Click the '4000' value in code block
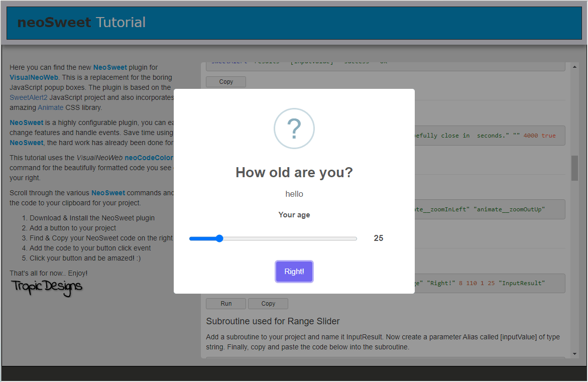This screenshot has height=382, width=588. 531,136
